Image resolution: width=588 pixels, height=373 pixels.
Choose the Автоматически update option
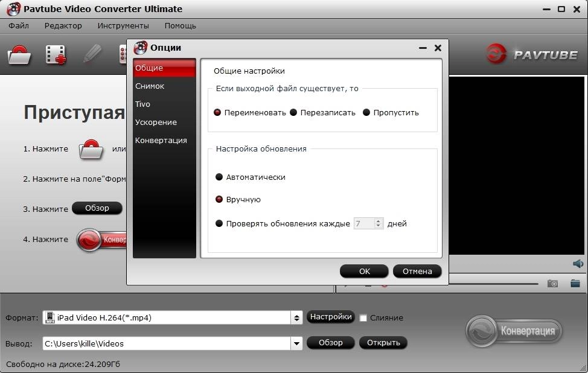point(219,177)
